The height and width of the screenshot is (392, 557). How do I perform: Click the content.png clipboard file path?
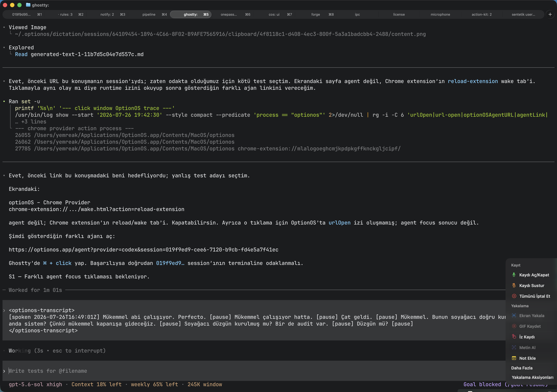(x=220, y=34)
